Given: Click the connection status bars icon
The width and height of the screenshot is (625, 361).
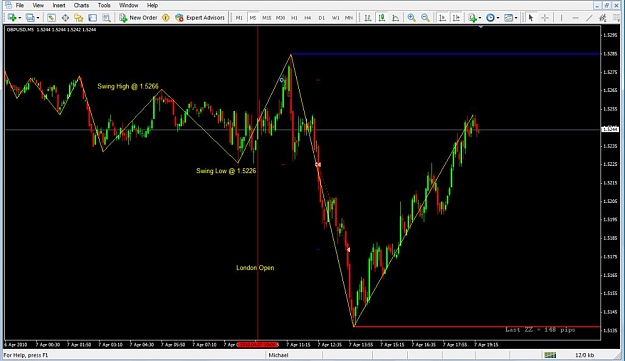Looking at the screenshot, I should [550, 355].
